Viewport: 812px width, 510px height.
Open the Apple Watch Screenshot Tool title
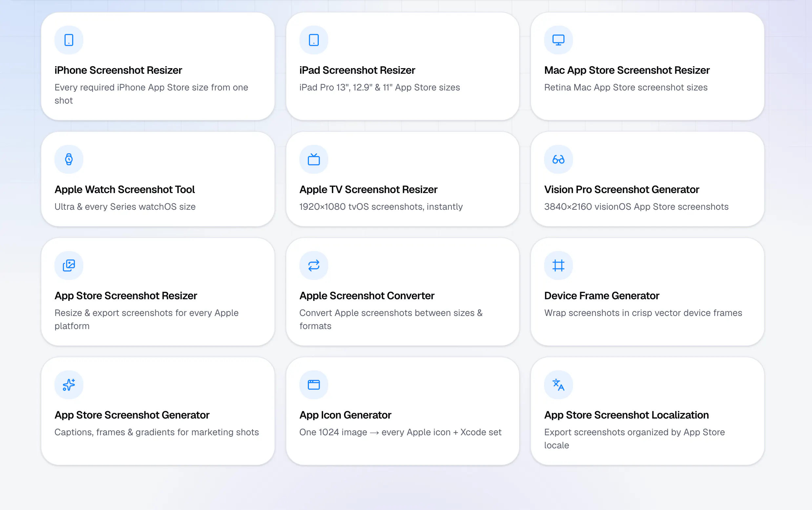125,189
